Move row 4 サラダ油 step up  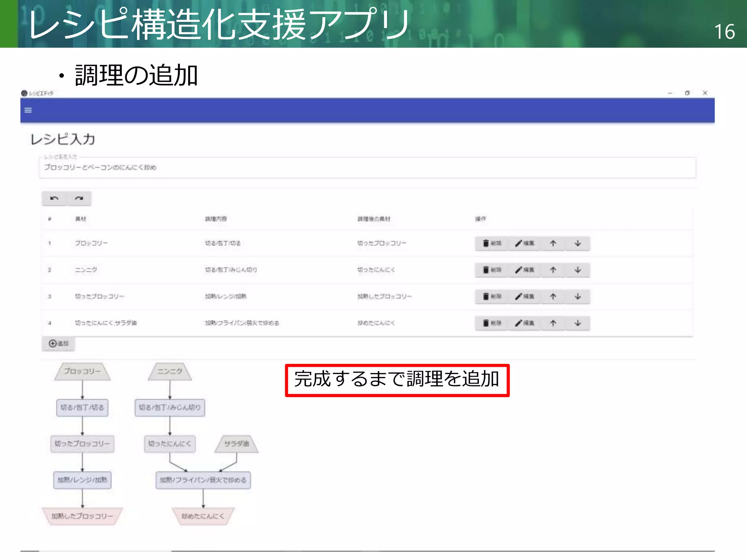[x=553, y=323]
